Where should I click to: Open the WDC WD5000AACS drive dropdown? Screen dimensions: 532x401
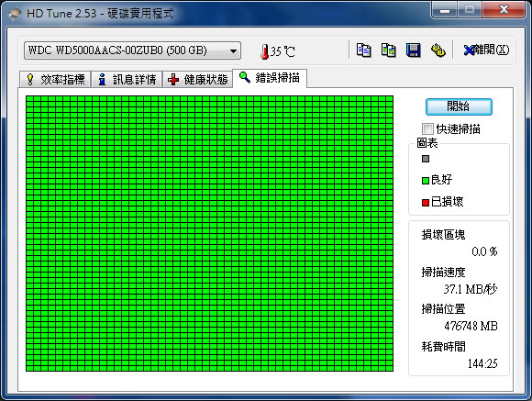pyautogui.click(x=132, y=50)
